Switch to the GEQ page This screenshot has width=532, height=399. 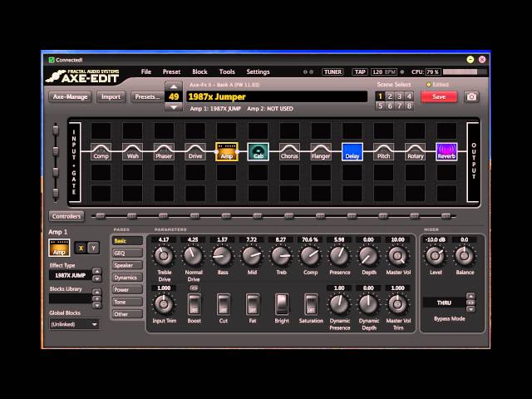click(x=127, y=253)
